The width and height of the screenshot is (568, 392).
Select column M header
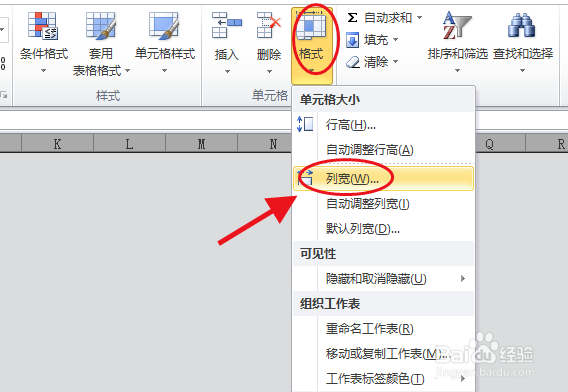[x=201, y=144]
